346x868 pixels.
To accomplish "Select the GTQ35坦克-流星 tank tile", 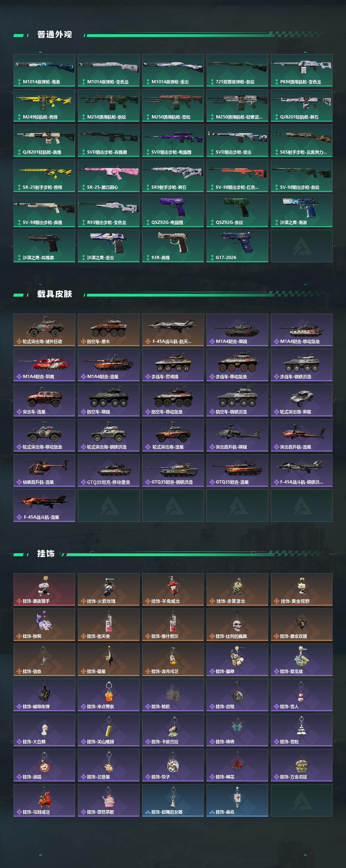I will (237, 471).
